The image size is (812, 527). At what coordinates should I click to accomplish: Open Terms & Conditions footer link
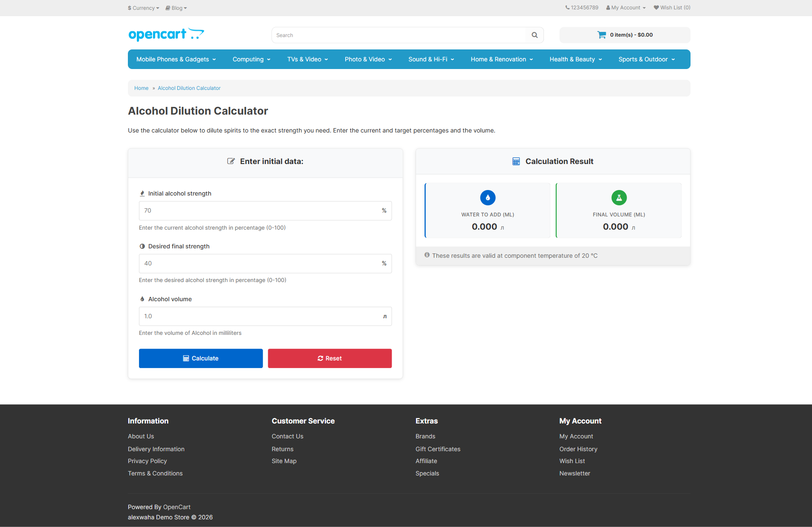[155, 473]
